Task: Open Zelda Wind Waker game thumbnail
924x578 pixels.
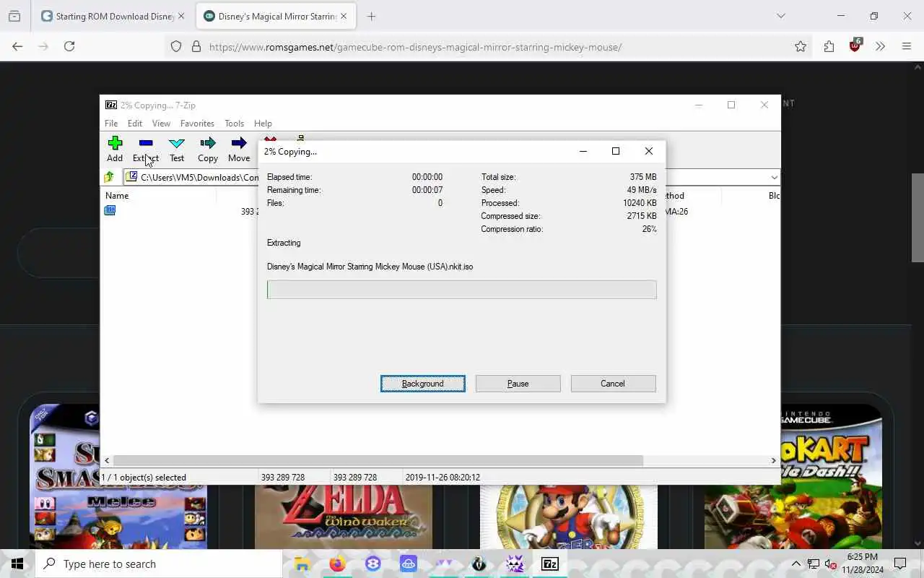Action: pos(344,517)
